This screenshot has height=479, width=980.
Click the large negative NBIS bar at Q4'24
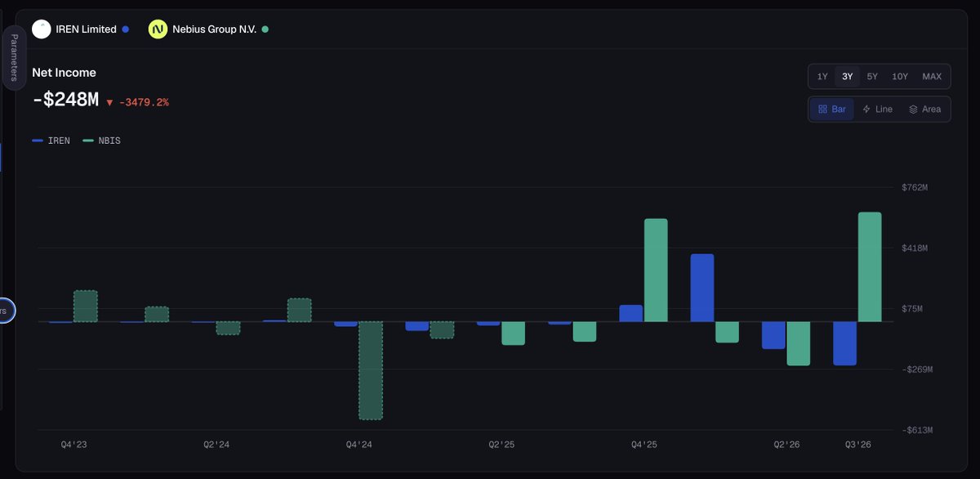pos(371,370)
